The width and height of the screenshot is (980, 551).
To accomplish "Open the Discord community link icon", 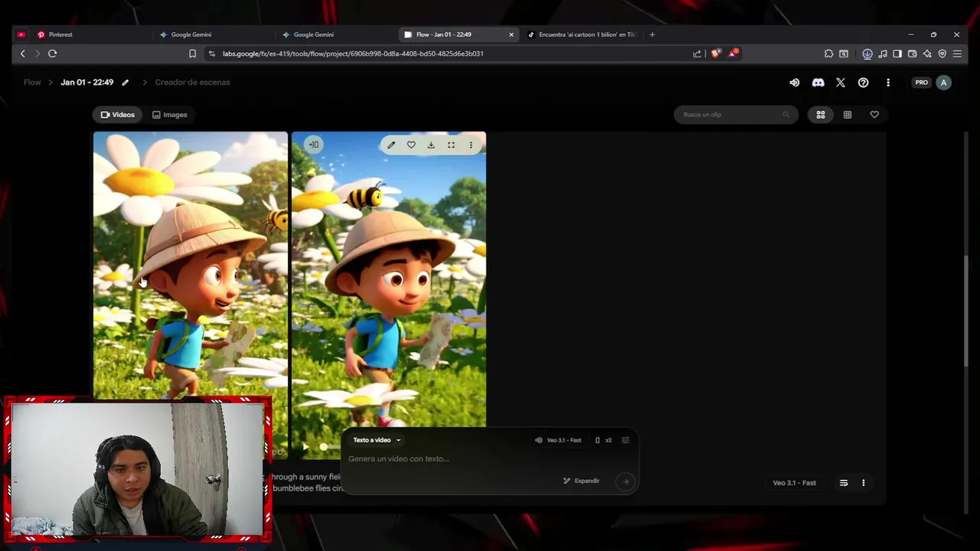I will (x=818, y=83).
